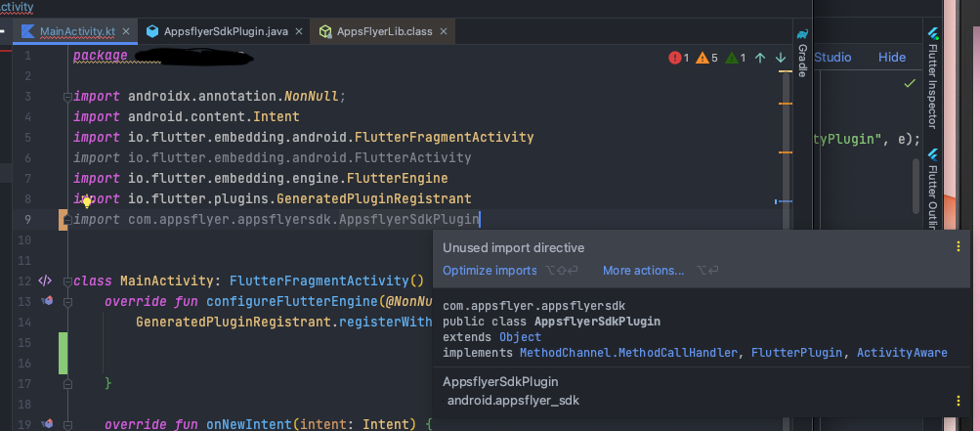Viewport: 980px width, 431px height.
Task: Go to next highlighted error arrow
Action: [x=781, y=58]
